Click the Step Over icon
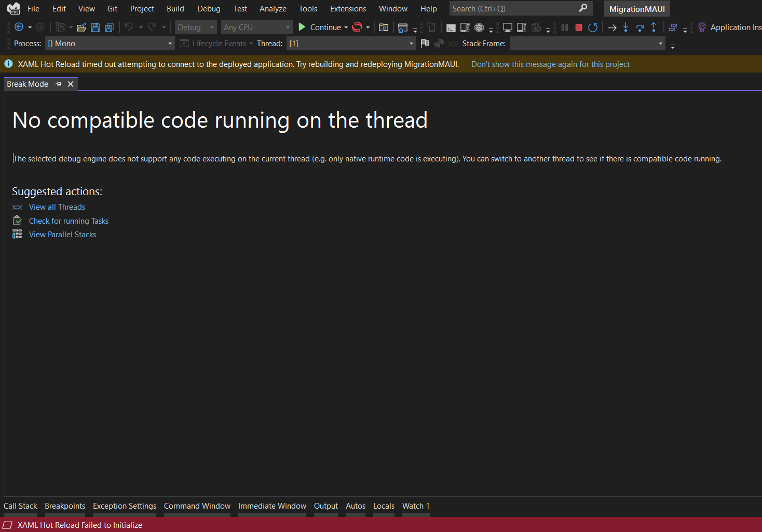The height and width of the screenshot is (532, 762). click(639, 27)
